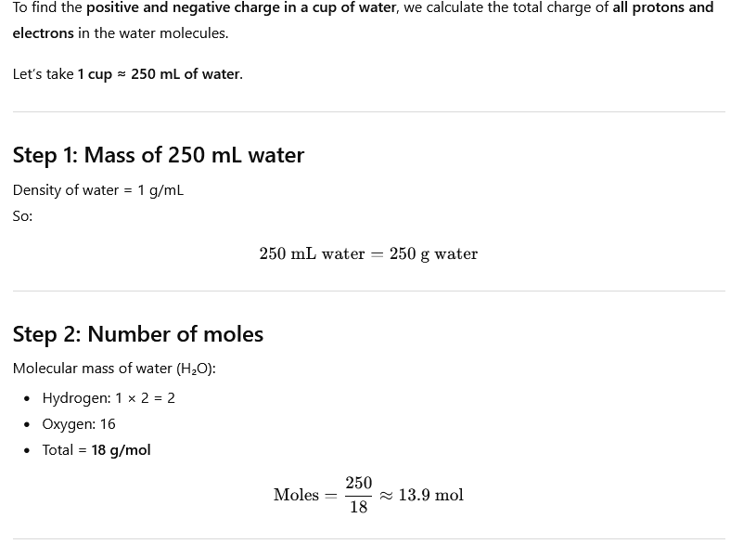Click the "Let's take" text before the bold cup volume
Screen dimensions: 756x544
[43, 74]
